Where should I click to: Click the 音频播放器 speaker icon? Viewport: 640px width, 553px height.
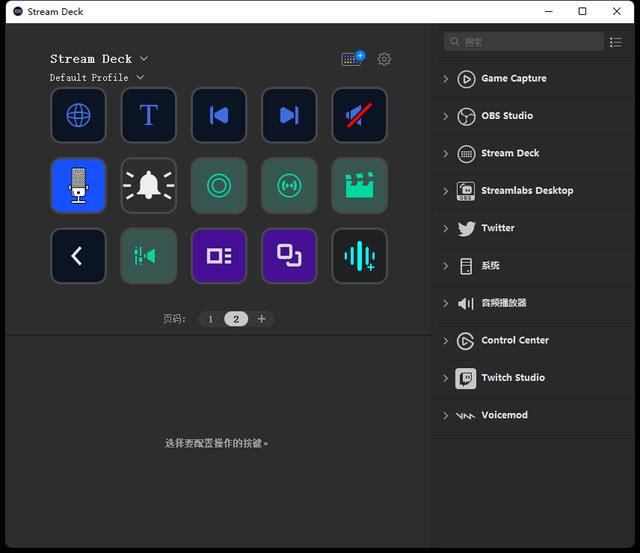click(x=466, y=304)
